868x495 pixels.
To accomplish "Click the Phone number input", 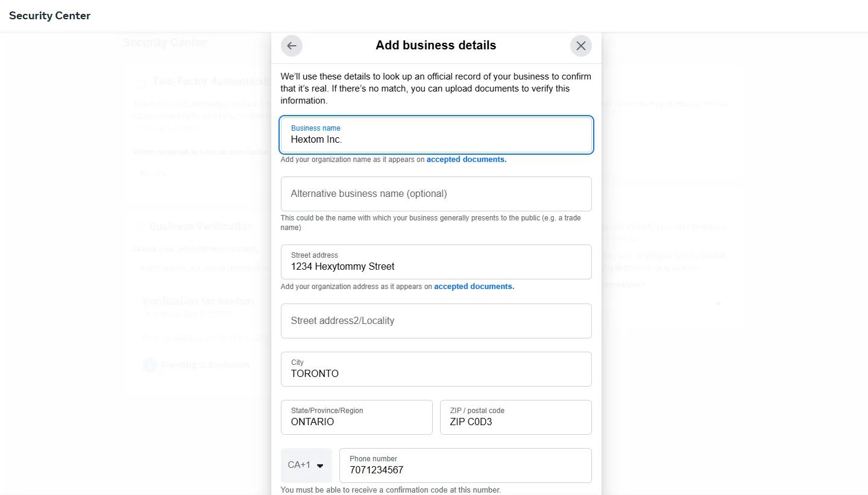I will [465, 465].
